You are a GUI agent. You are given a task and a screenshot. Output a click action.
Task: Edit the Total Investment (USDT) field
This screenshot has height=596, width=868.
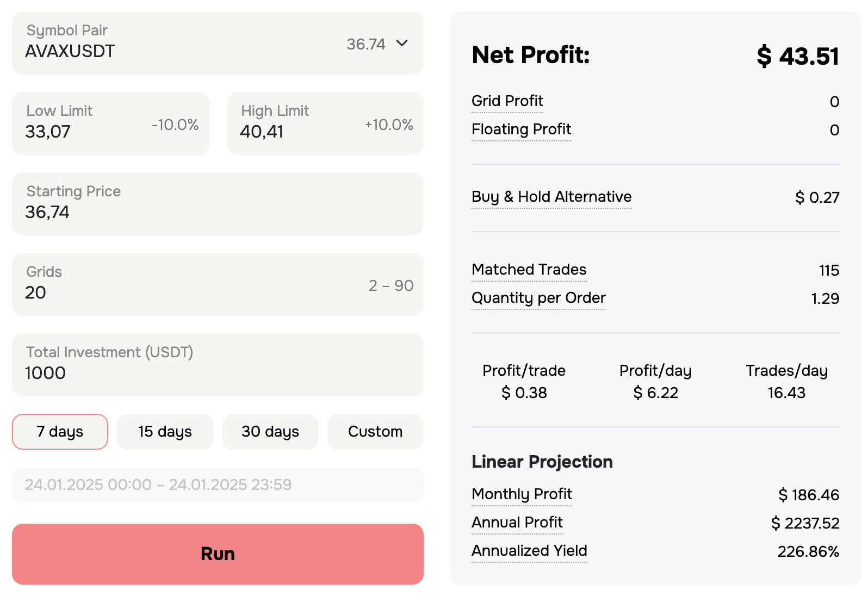(218, 365)
